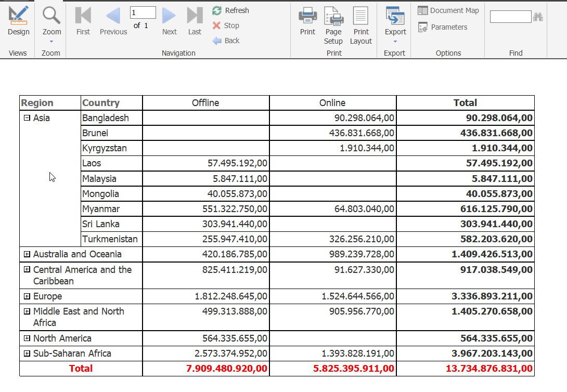
Task: Print the report
Action: [x=307, y=21]
